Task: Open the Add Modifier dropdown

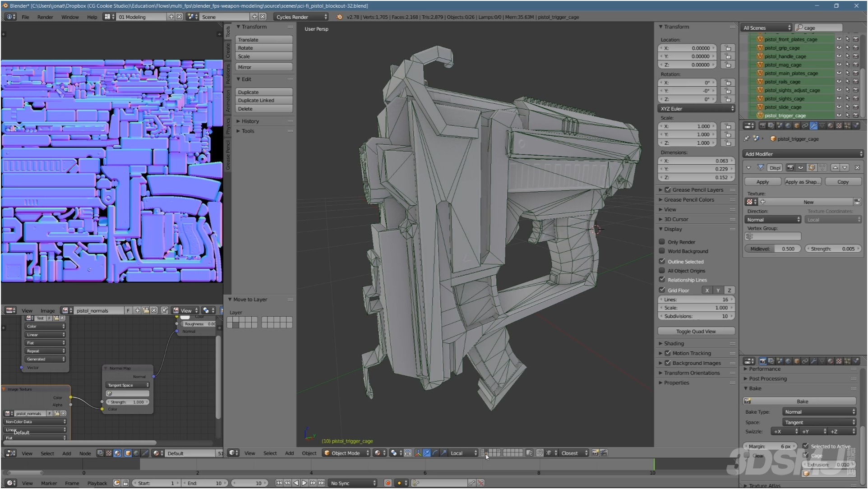Action: pos(803,154)
